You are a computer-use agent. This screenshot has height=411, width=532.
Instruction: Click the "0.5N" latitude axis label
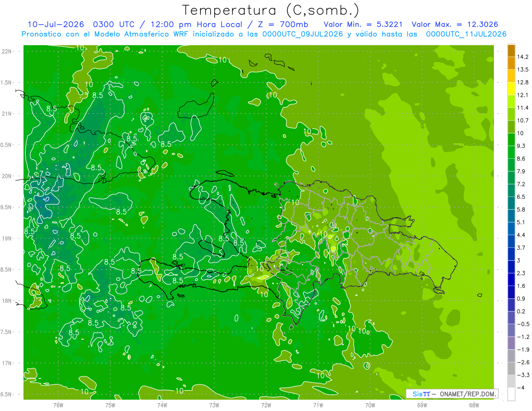point(7,145)
